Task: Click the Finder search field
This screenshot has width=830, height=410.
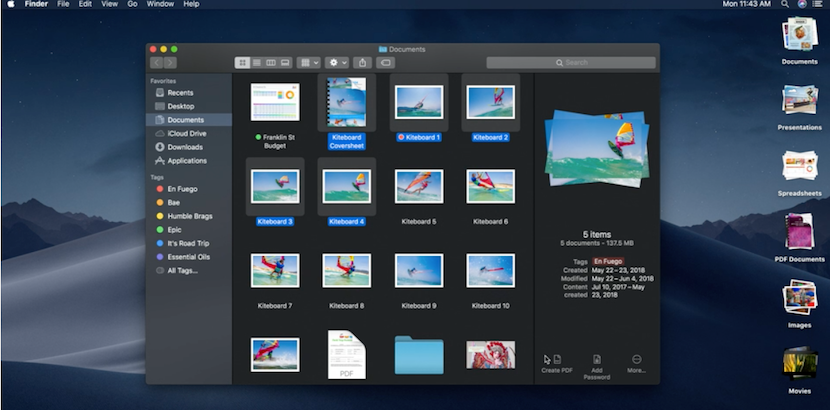Action: [570, 63]
